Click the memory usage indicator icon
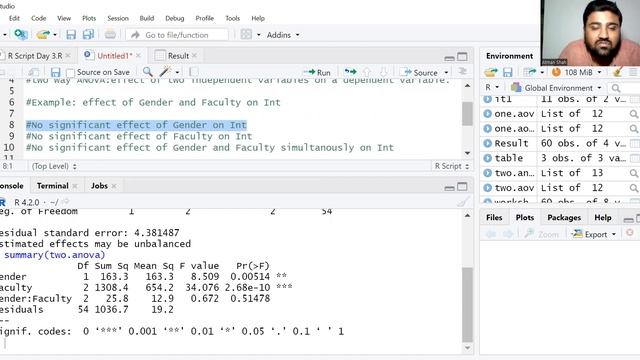The image size is (640, 360). point(556,72)
